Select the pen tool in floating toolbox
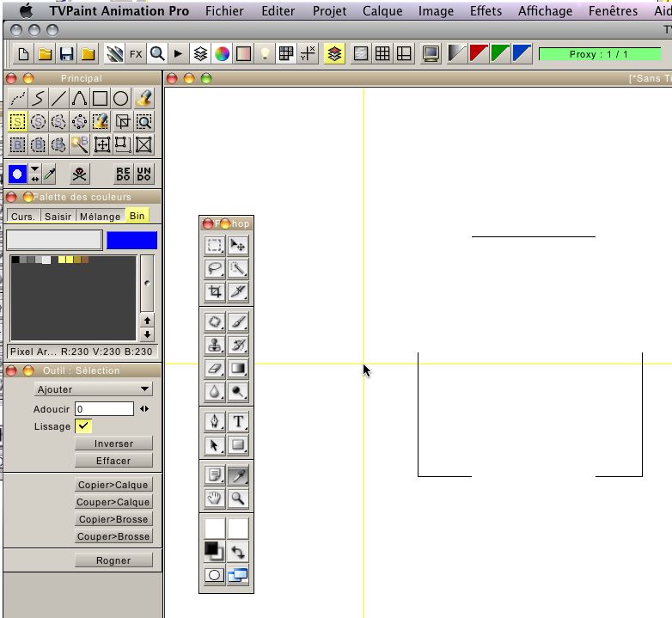672x618 pixels. pyautogui.click(x=215, y=422)
